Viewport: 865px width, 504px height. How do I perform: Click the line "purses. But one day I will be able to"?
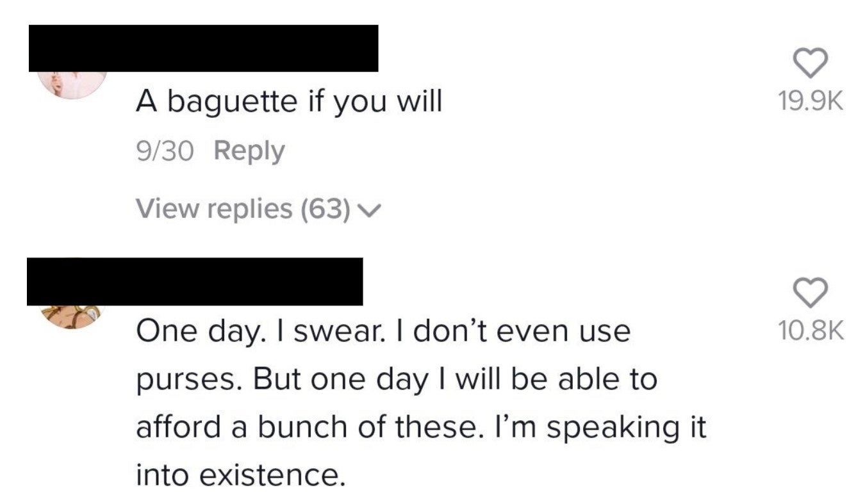396,380
